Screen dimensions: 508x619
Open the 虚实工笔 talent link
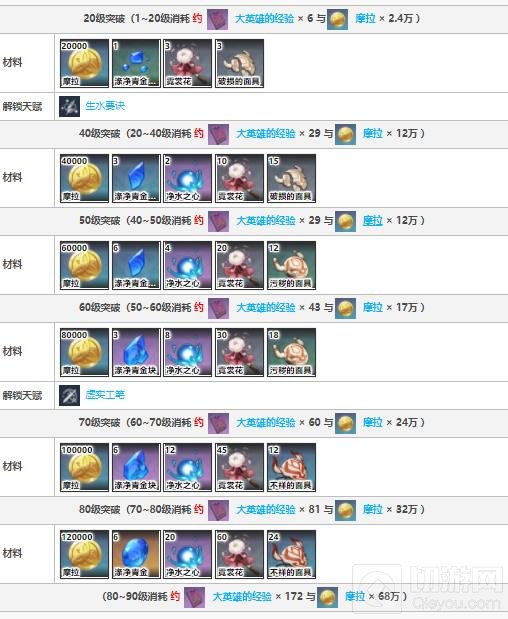105,395
